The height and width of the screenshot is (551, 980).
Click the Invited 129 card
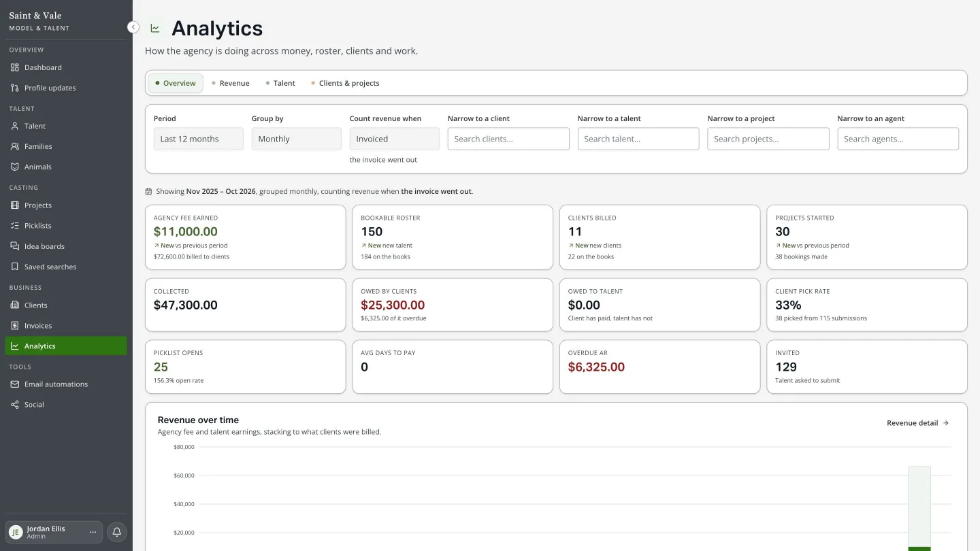tap(867, 367)
